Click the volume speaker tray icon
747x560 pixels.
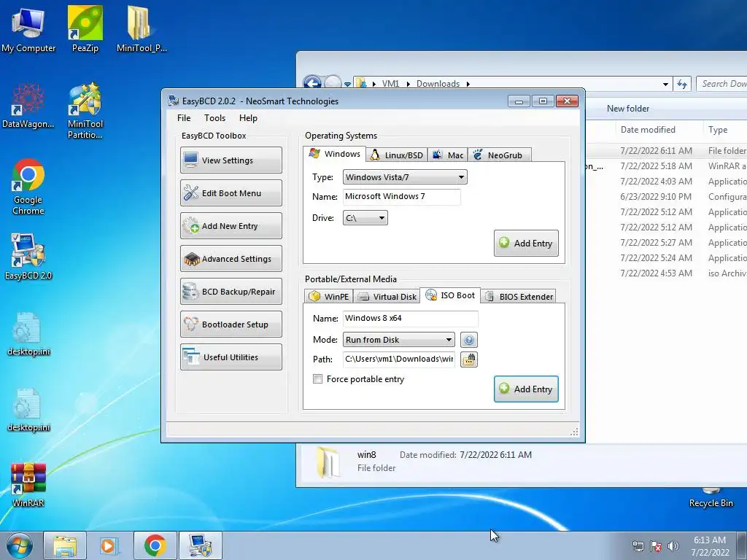pyautogui.click(x=673, y=546)
